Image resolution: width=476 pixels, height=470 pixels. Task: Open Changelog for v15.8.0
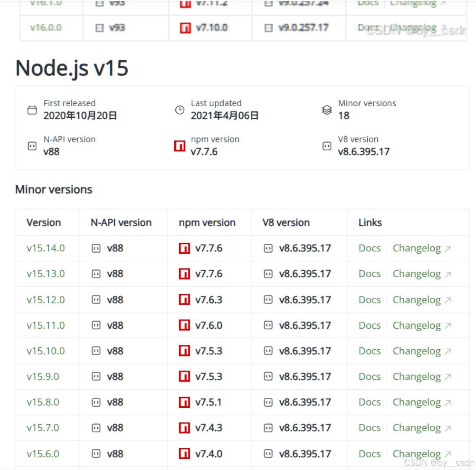click(x=417, y=403)
